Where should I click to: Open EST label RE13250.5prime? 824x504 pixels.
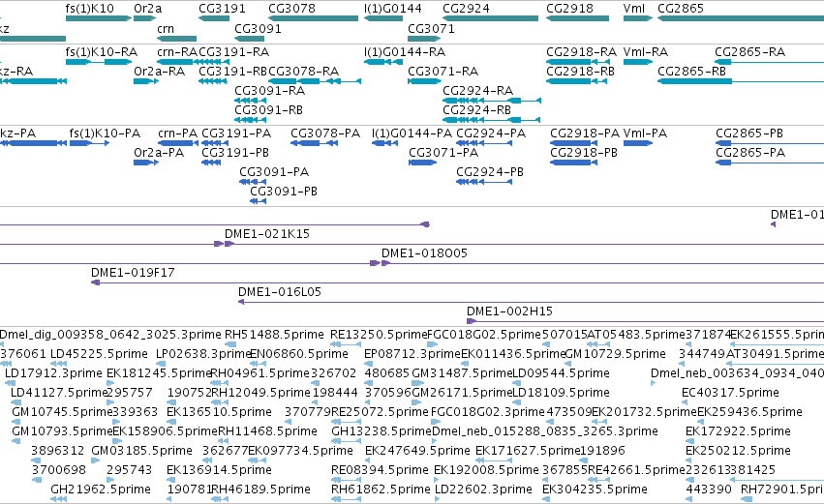point(379,335)
